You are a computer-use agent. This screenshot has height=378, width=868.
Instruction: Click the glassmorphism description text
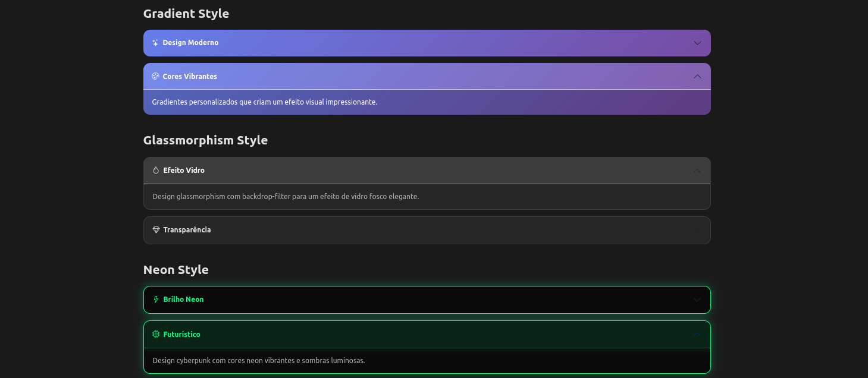click(x=286, y=196)
